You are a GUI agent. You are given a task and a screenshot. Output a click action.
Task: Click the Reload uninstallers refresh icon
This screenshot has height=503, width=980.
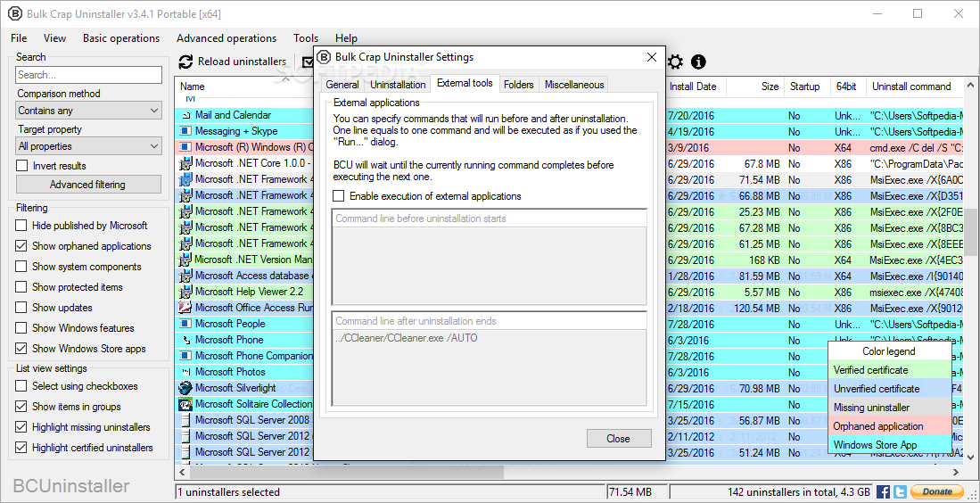(185, 62)
